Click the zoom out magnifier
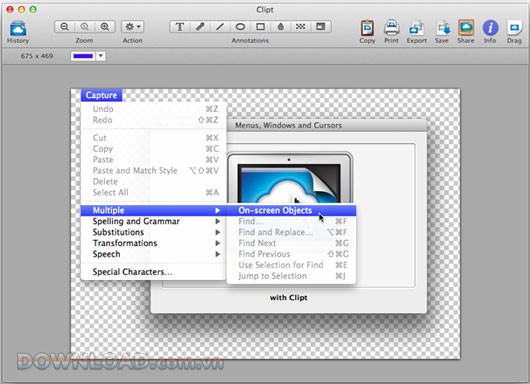This screenshot has width=530, height=384. (x=65, y=27)
